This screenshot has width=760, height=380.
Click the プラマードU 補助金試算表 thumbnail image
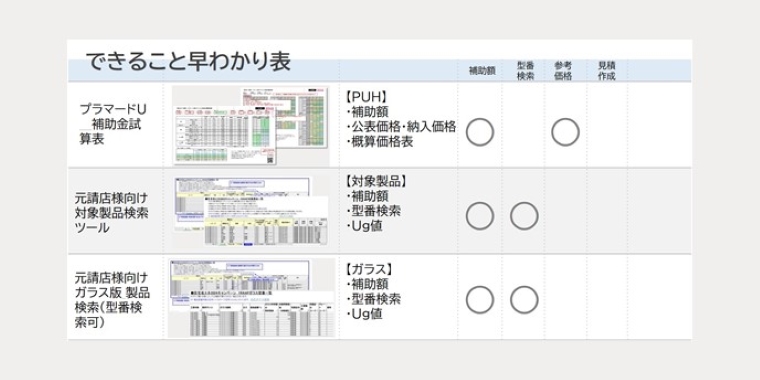pyautogui.click(x=251, y=126)
